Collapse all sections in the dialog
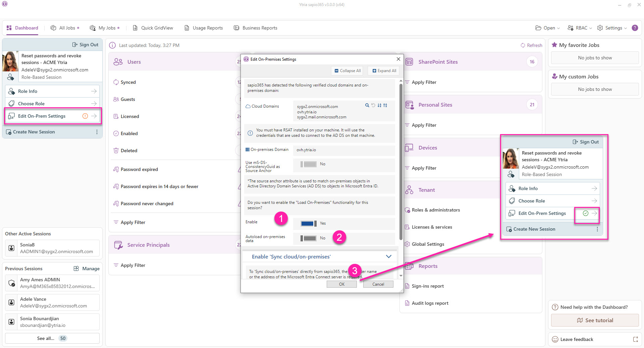The image size is (644, 348). 347,71
